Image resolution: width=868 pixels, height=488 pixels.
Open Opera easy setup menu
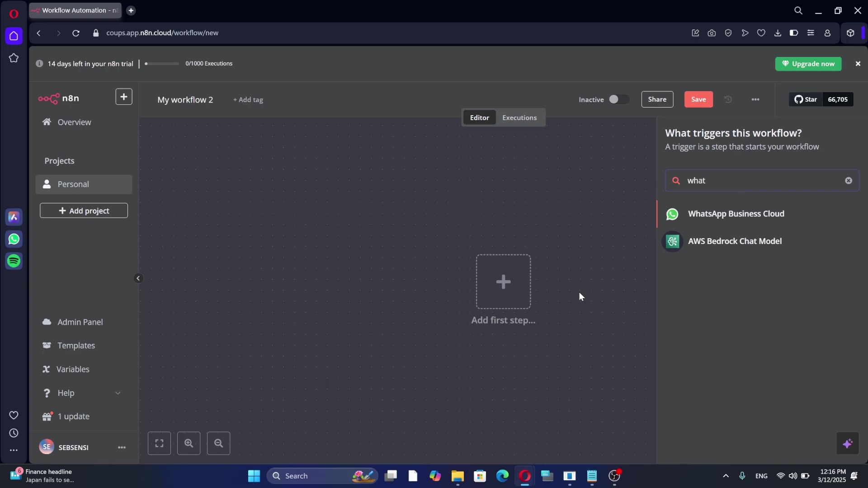click(x=811, y=33)
